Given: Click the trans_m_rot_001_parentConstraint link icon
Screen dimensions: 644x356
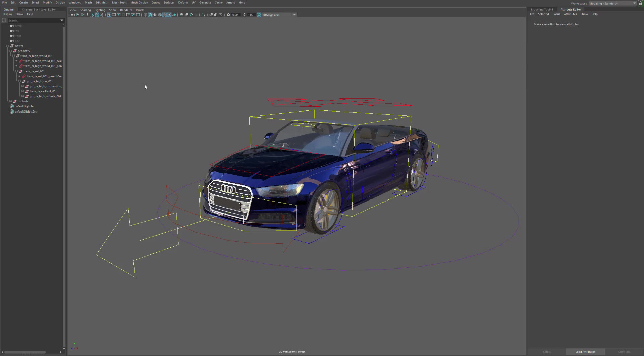Looking at the screenshot, I should [24, 76].
